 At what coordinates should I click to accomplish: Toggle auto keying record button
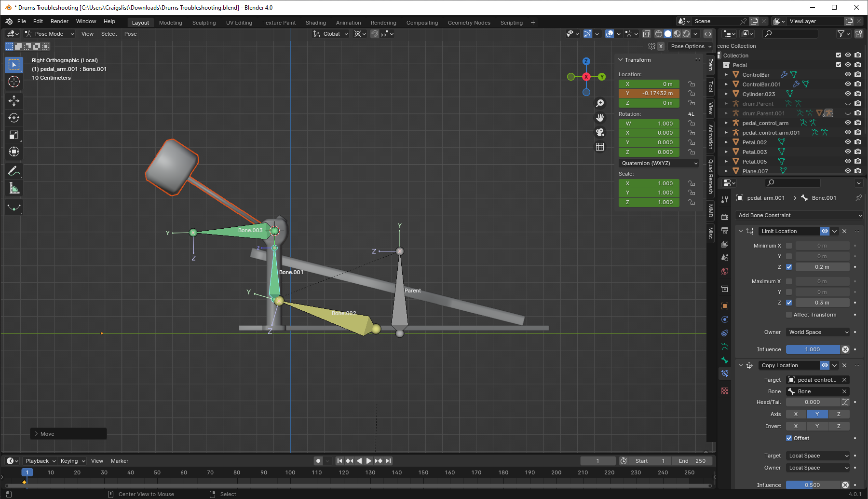click(x=318, y=461)
